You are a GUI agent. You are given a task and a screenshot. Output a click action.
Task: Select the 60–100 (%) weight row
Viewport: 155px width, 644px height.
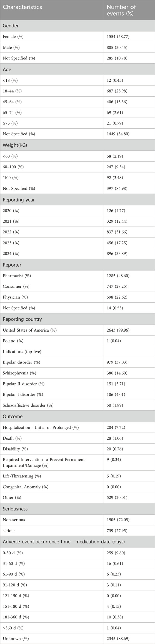tap(77, 167)
